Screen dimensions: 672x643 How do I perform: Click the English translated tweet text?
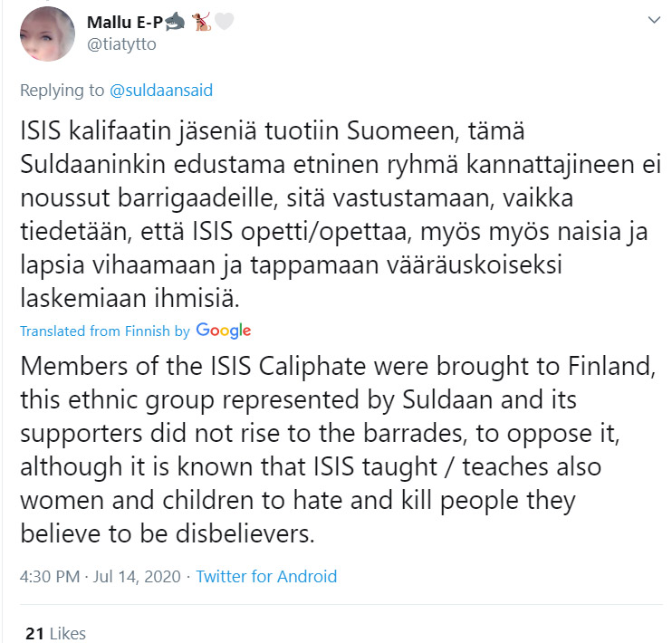pos(338,450)
